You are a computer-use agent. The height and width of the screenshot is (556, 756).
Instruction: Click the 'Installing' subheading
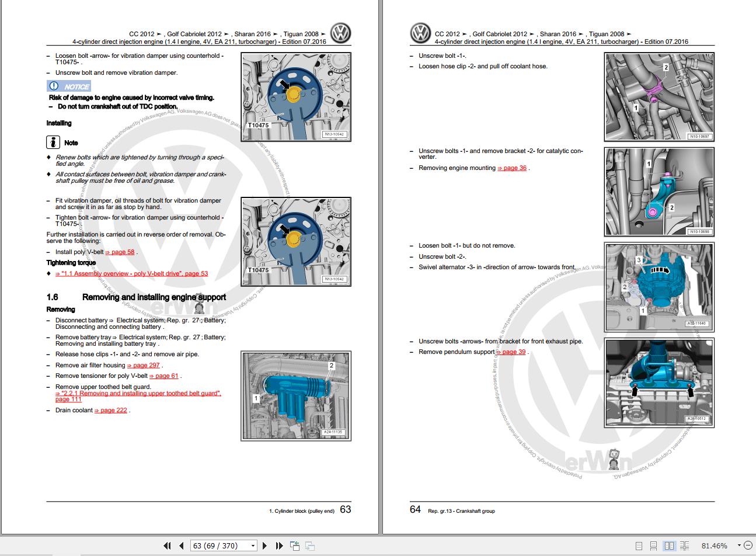coord(59,123)
